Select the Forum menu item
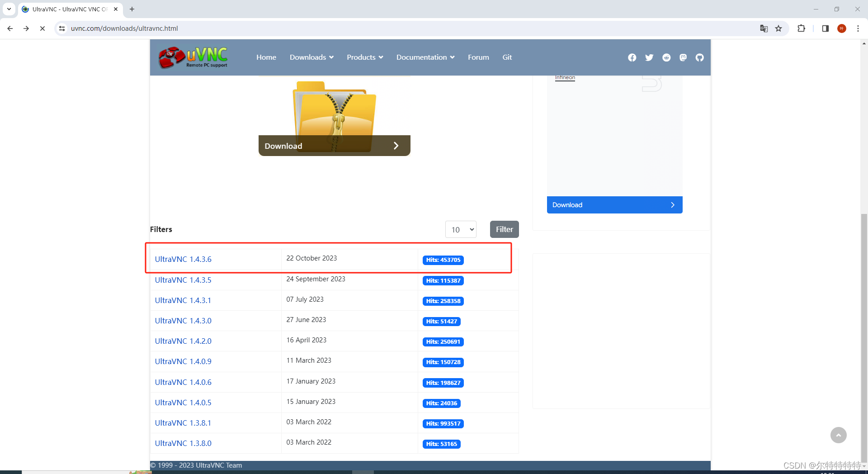Image resolution: width=868 pixels, height=474 pixels. pos(478,57)
